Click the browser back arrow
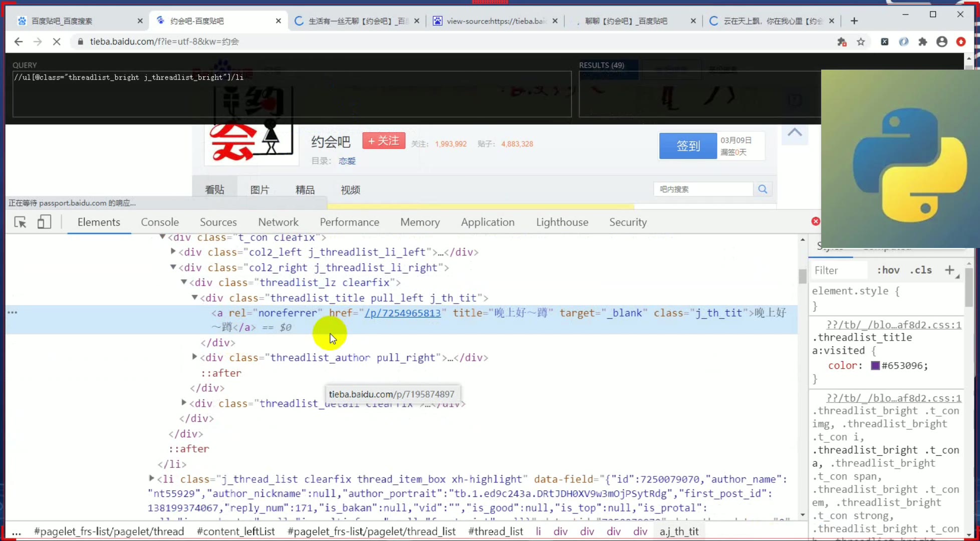The height and width of the screenshot is (541, 980). [19, 42]
